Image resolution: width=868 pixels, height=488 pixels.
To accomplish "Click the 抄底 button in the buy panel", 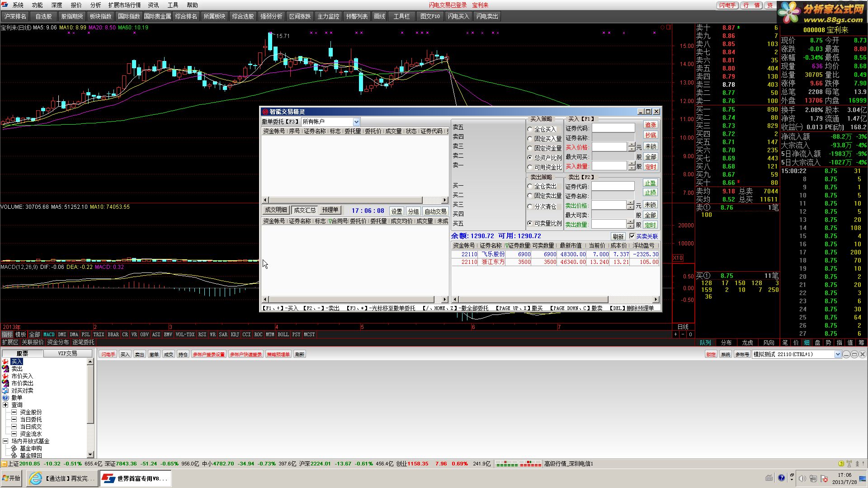I will tap(651, 135).
